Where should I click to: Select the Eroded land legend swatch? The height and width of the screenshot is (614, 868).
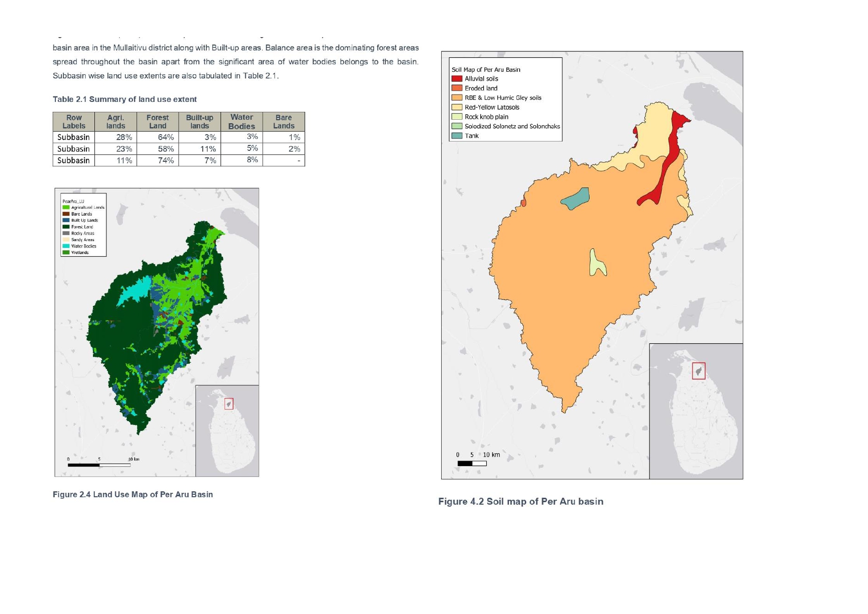[x=457, y=88]
